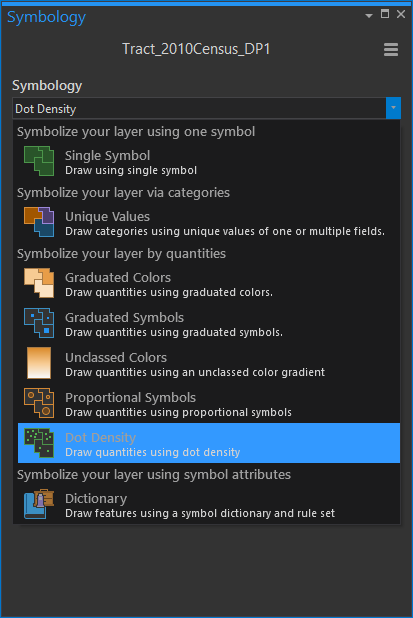The image size is (413, 618).
Task: Close the Symbology pane
Action: click(x=401, y=14)
